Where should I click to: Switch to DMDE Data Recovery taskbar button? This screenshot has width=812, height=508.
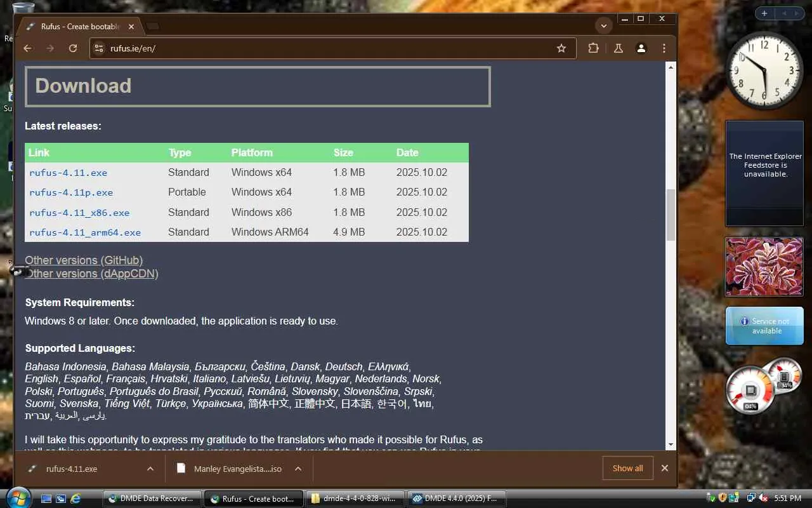pyautogui.click(x=152, y=499)
